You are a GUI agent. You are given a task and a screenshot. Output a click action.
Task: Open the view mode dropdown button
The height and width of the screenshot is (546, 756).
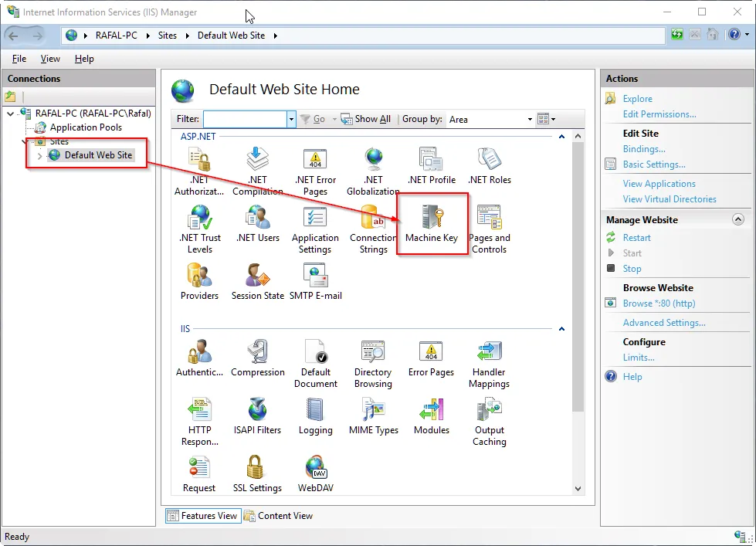click(x=546, y=119)
